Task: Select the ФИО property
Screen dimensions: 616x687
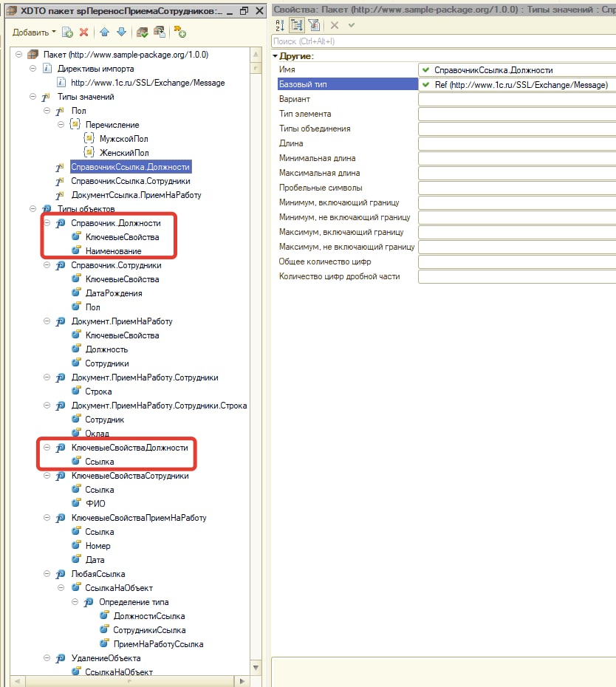Action: coord(95,503)
